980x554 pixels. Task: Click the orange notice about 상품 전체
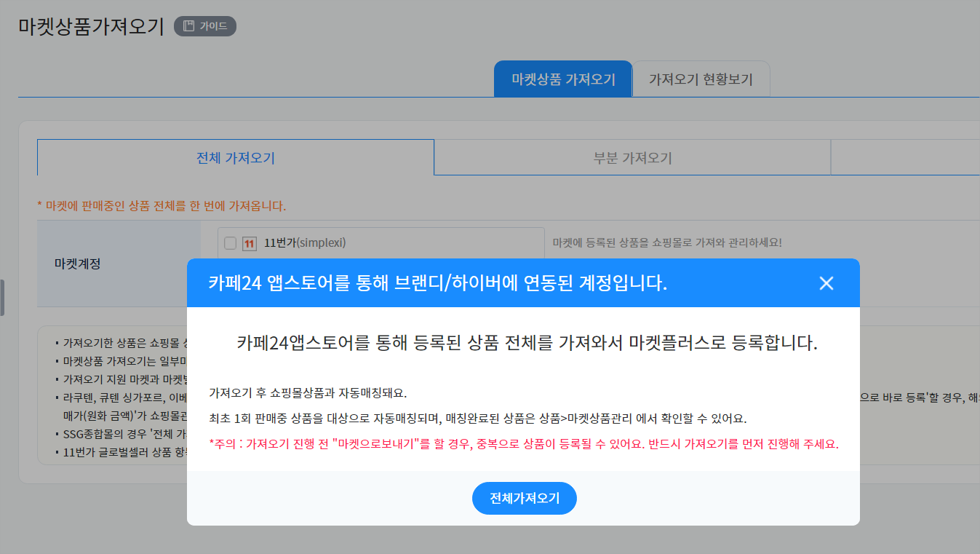162,205
